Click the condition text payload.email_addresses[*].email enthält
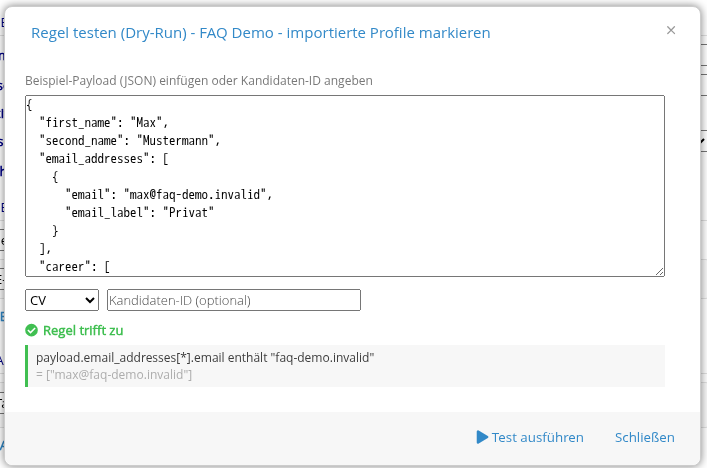707x468 pixels. [x=152, y=358]
